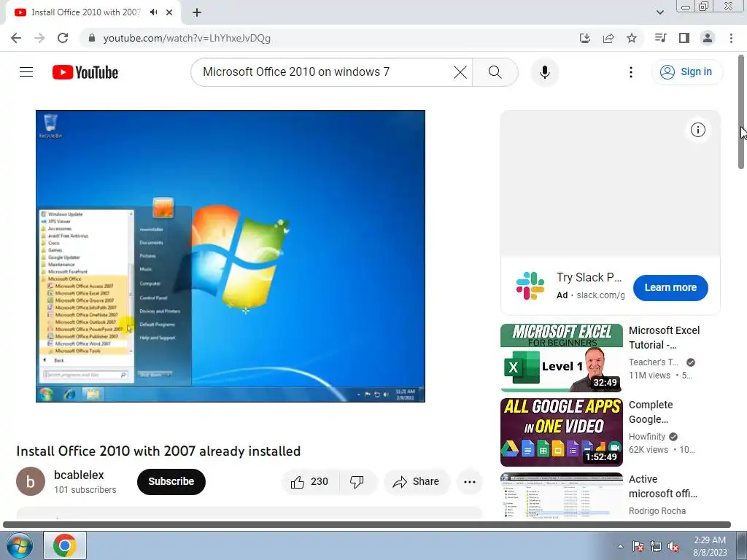Click the YouTube logo
Screen dimensions: 747x560
pyautogui.click(x=85, y=72)
